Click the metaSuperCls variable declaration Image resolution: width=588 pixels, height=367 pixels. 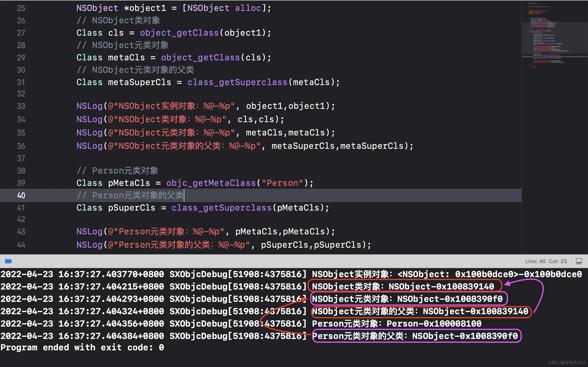point(139,82)
